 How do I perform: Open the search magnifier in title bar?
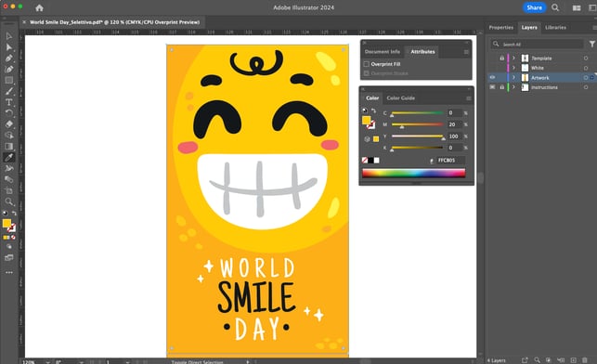pyautogui.click(x=555, y=7)
